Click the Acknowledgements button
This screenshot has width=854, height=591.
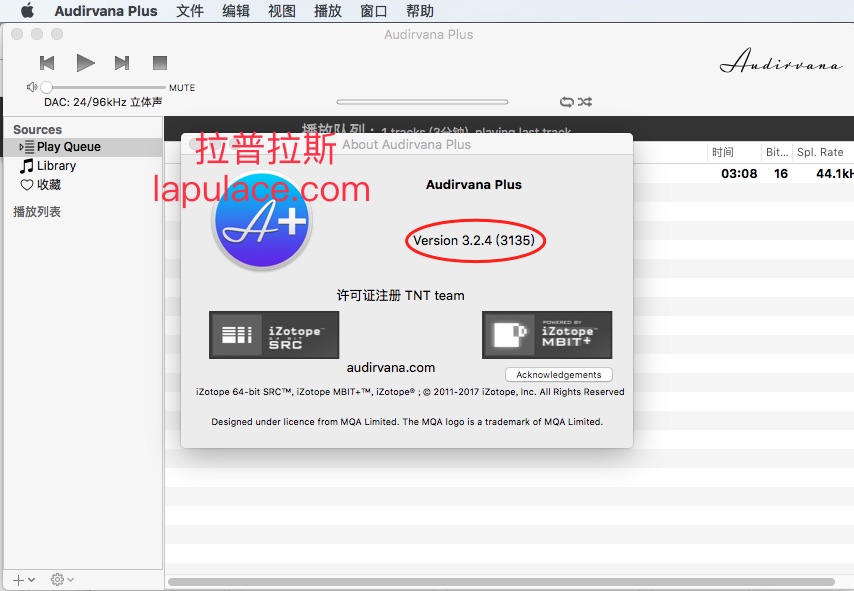coord(559,375)
